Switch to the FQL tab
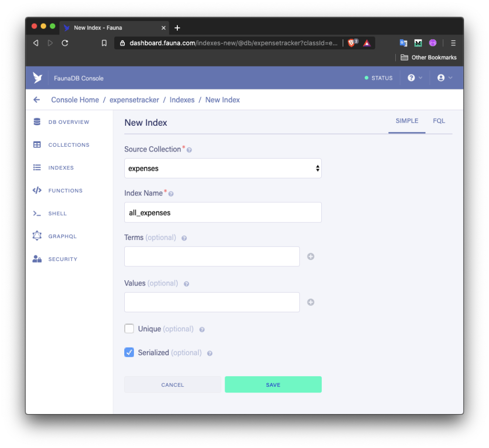Screen dimensions: 489x448 (439, 121)
